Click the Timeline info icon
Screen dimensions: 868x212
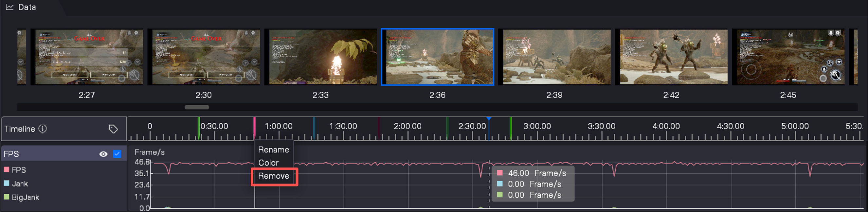(x=43, y=129)
